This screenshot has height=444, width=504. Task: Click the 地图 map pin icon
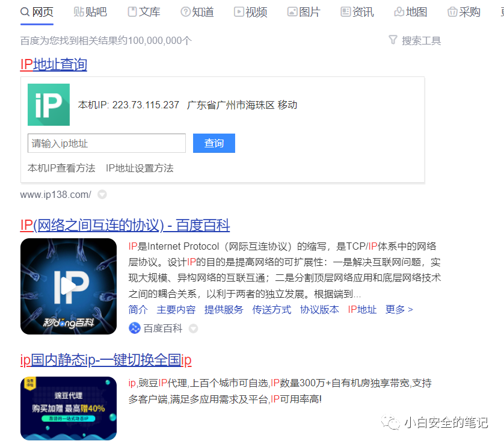click(399, 12)
